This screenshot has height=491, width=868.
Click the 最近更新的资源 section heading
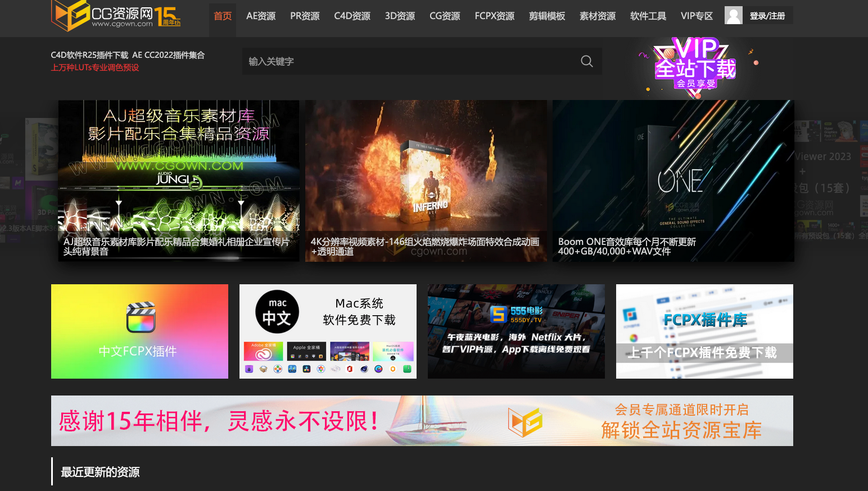100,472
